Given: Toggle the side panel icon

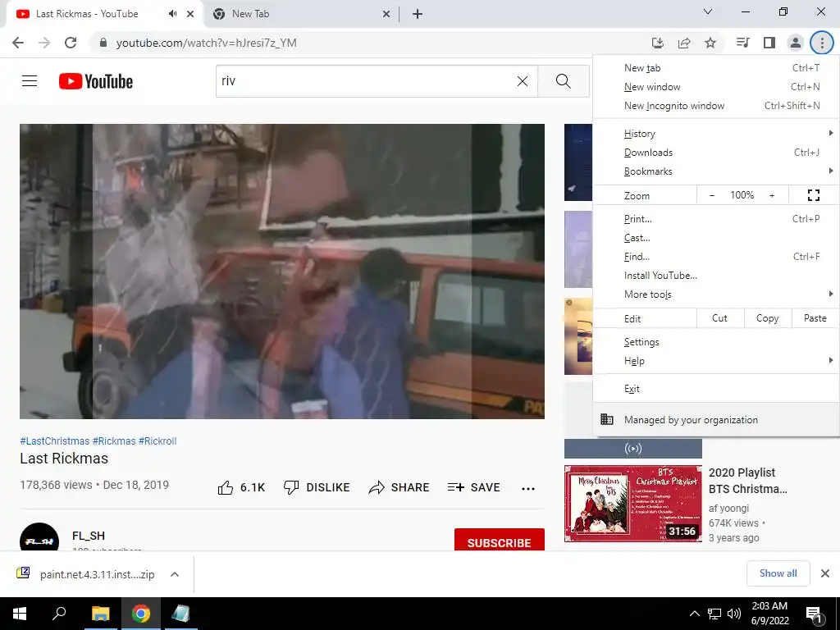Looking at the screenshot, I should pos(769,43).
